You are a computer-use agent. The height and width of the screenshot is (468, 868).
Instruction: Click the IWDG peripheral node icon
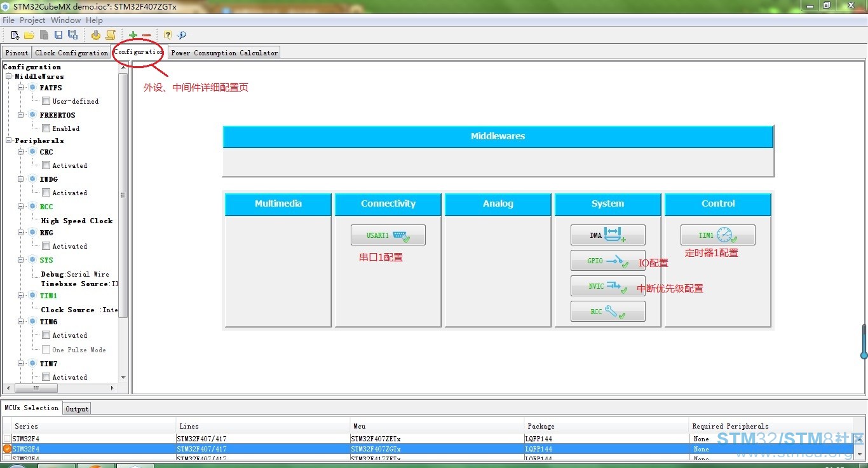[32, 179]
